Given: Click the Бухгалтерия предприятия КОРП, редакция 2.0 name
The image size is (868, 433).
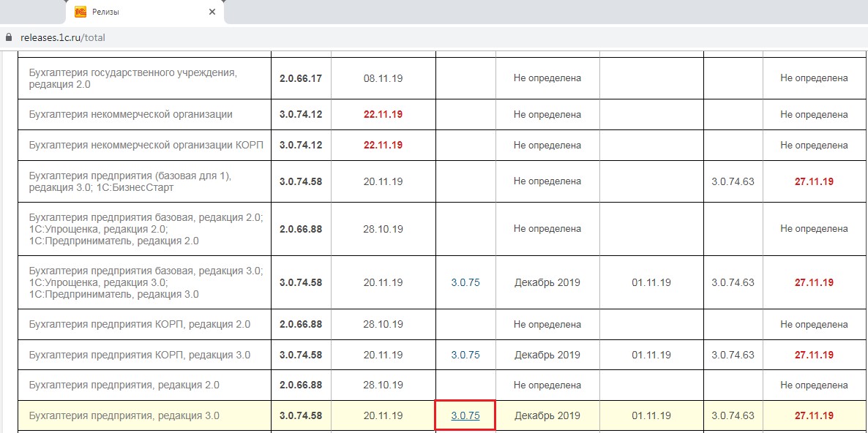Looking at the screenshot, I should tap(140, 325).
